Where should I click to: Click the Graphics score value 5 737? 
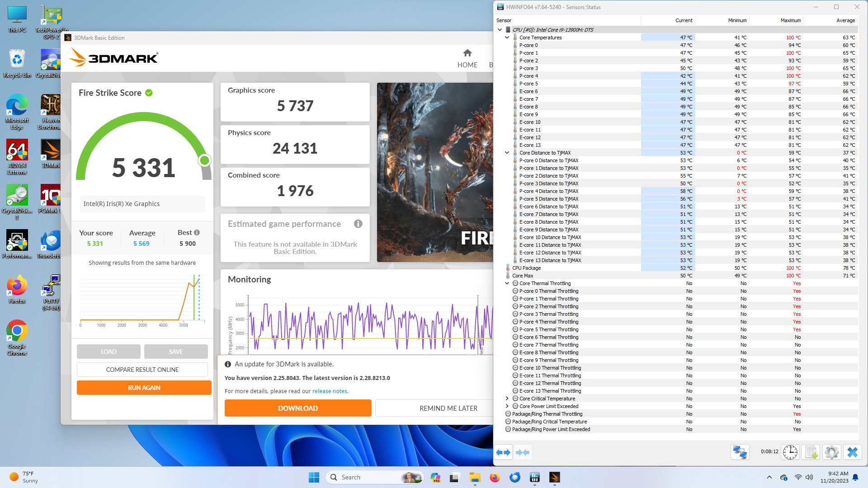pos(295,106)
